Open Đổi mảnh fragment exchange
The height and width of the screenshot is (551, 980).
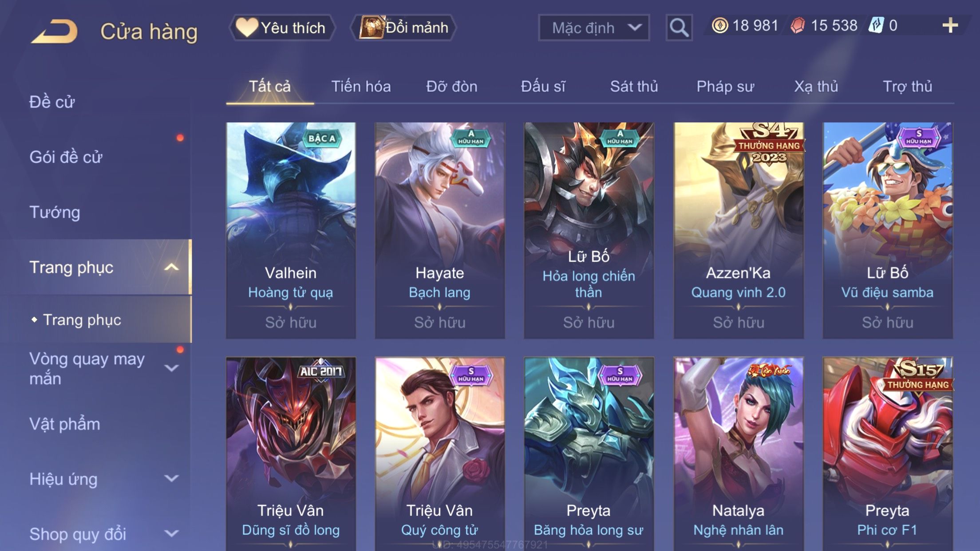[403, 28]
